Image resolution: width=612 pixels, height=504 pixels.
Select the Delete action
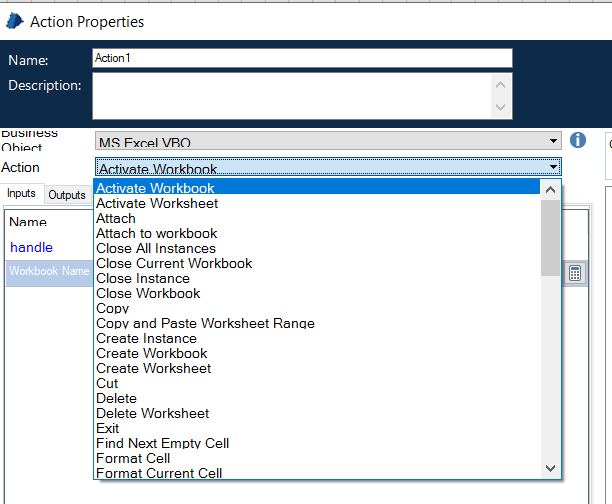click(317, 399)
